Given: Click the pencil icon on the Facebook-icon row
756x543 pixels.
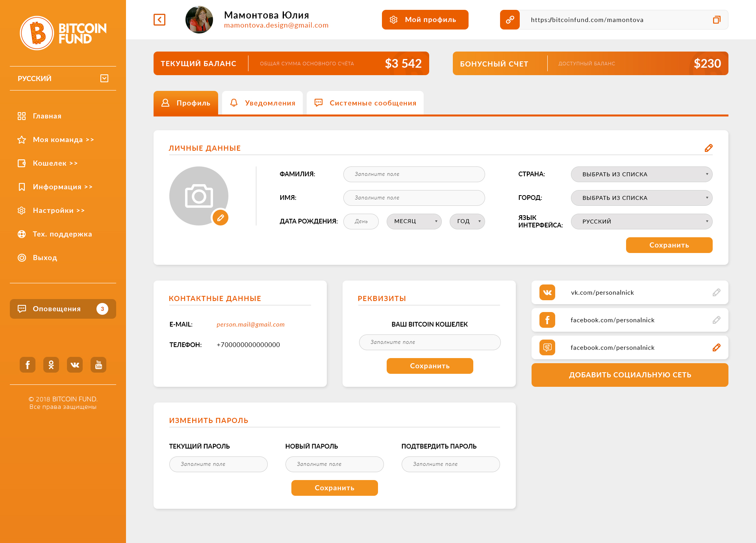Looking at the screenshot, I should pos(716,320).
